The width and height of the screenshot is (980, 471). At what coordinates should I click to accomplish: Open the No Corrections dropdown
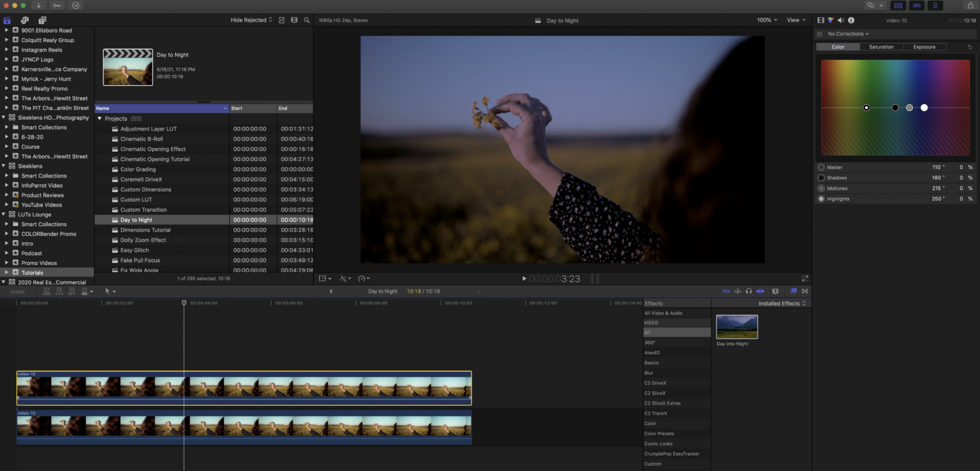[x=848, y=34]
